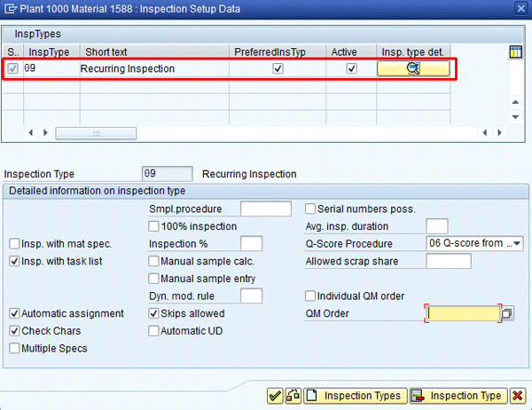Enable Individual QM order checkbox
The height and width of the screenshot is (410, 532).
[x=311, y=296]
